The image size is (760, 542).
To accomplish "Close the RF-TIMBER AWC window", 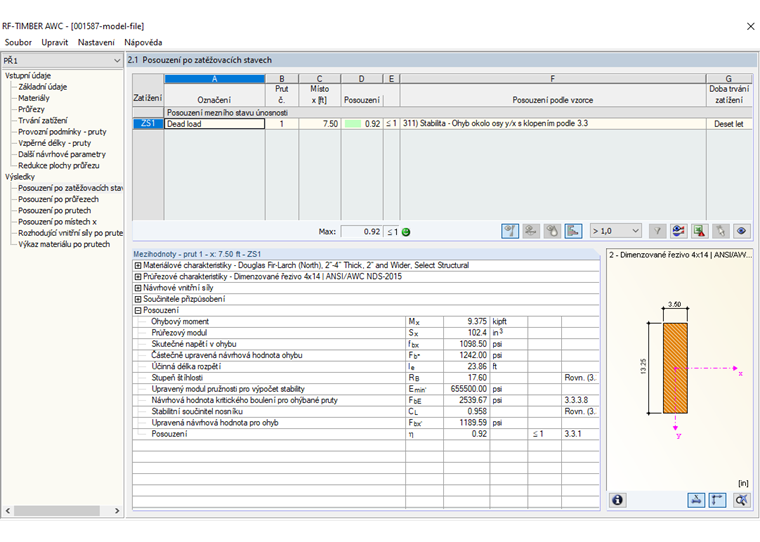I will point(750,26).
